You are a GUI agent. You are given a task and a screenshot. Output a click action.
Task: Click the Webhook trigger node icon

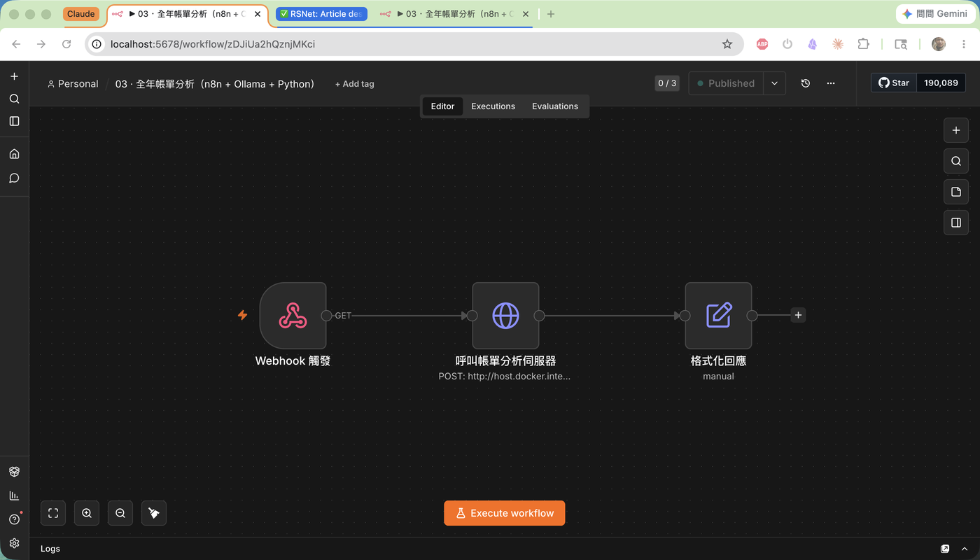(x=293, y=316)
